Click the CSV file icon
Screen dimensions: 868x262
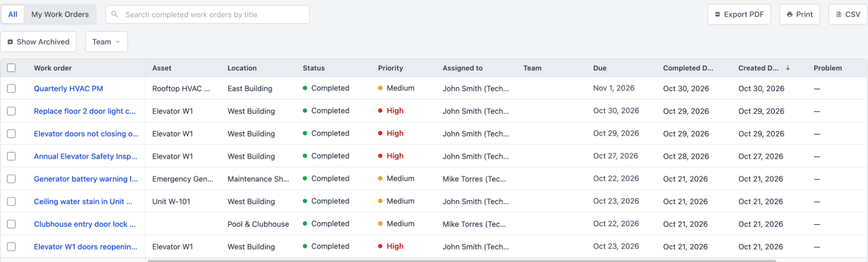click(x=838, y=14)
